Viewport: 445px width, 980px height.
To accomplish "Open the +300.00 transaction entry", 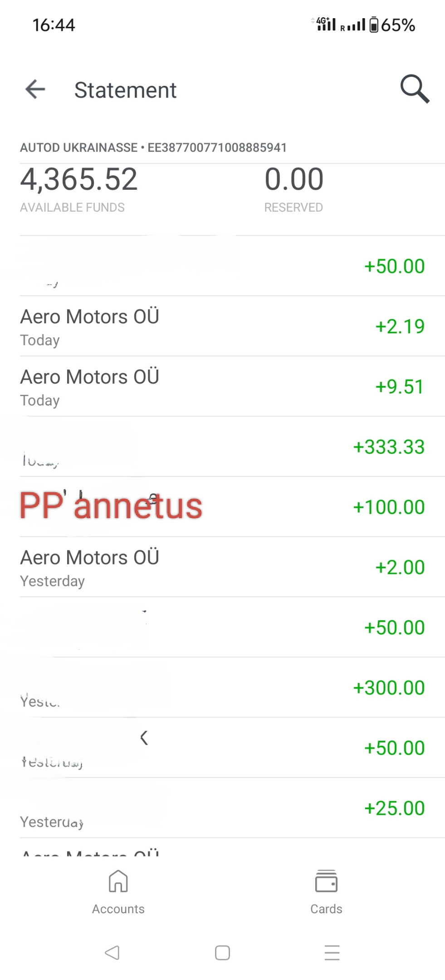I will click(222, 688).
